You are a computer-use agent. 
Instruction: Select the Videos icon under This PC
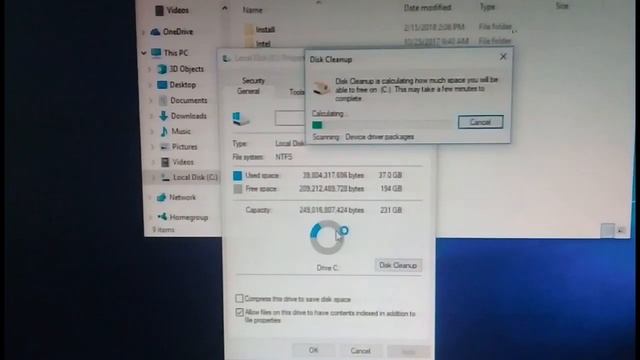pos(165,162)
